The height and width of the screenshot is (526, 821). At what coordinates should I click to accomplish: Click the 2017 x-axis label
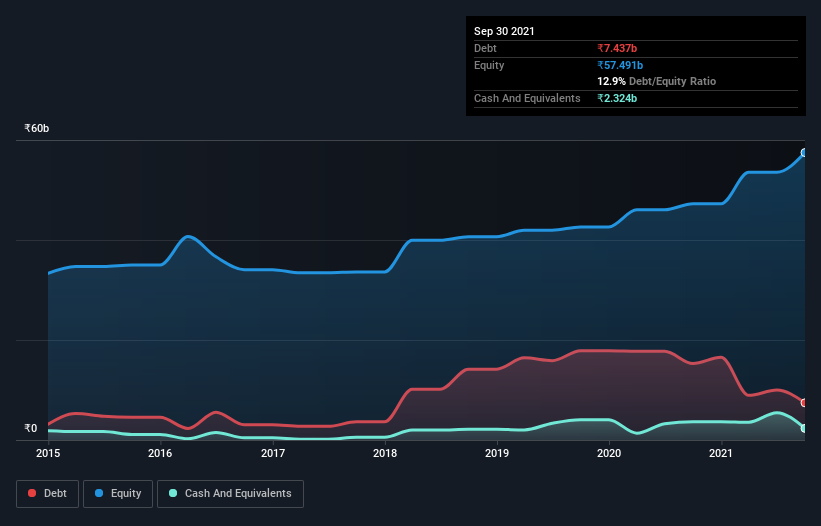273,453
